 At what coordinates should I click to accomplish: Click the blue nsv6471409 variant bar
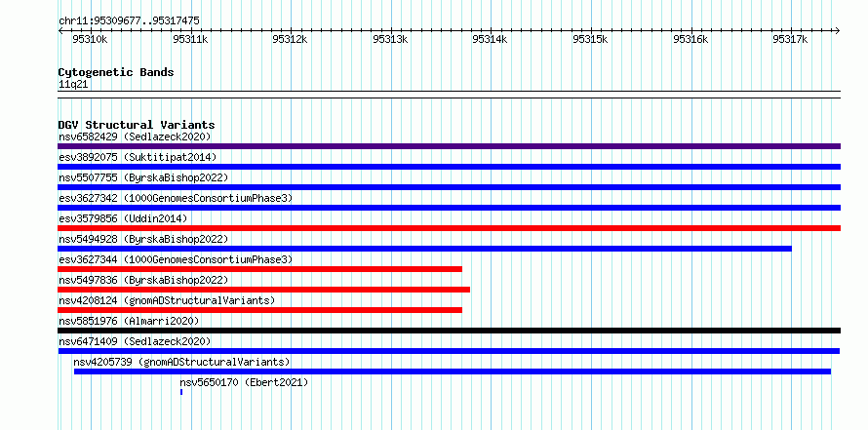tap(449, 351)
